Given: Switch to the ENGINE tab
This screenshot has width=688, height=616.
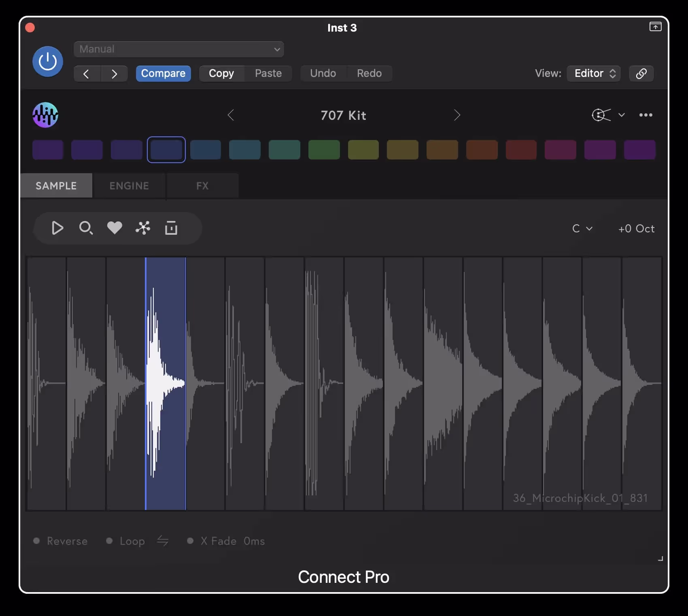Looking at the screenshot, I should pos(129,186).
